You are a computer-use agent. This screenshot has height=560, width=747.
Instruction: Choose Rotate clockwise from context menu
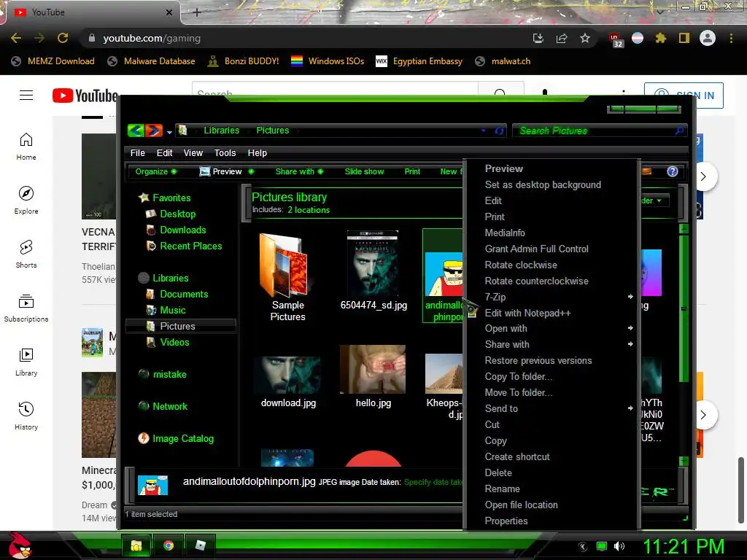pos(521,265)
